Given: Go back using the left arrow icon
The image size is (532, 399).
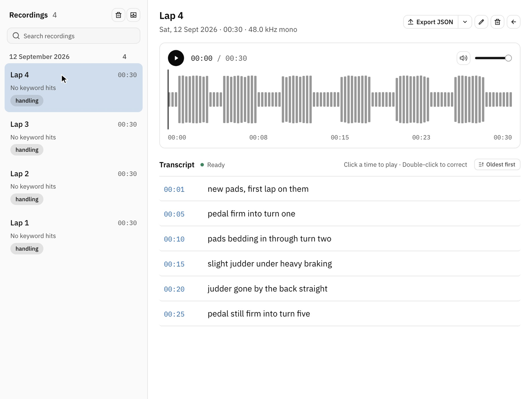Looking at the screenshot, I should coord(514,22).
